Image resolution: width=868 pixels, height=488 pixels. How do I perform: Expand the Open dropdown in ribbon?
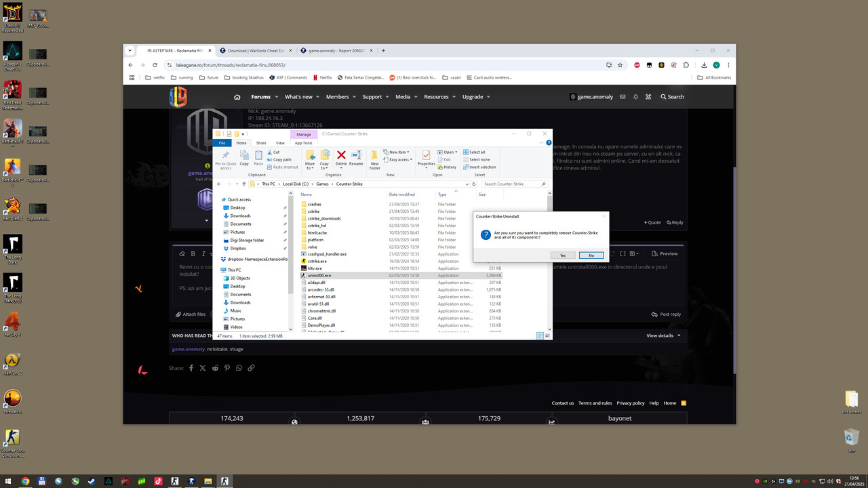pos(448,152)
